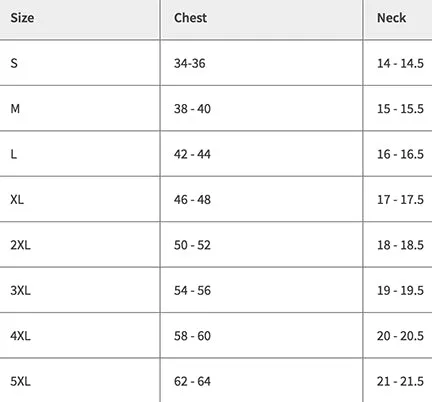Click chest measurement 38 - 40
This screenshot has width=432, height=402.
click(192, 109)
